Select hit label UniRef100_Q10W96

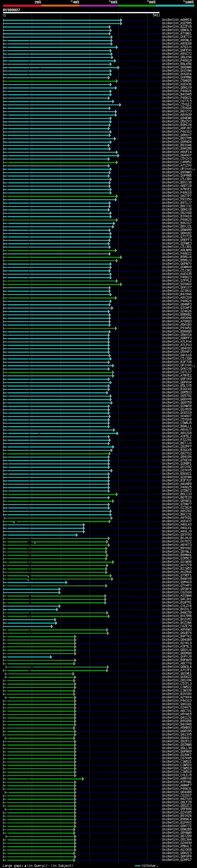177,562
